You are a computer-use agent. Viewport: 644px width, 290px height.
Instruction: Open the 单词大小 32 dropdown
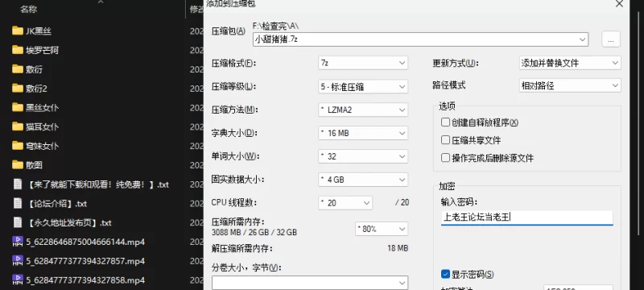[x=363, y=156]
